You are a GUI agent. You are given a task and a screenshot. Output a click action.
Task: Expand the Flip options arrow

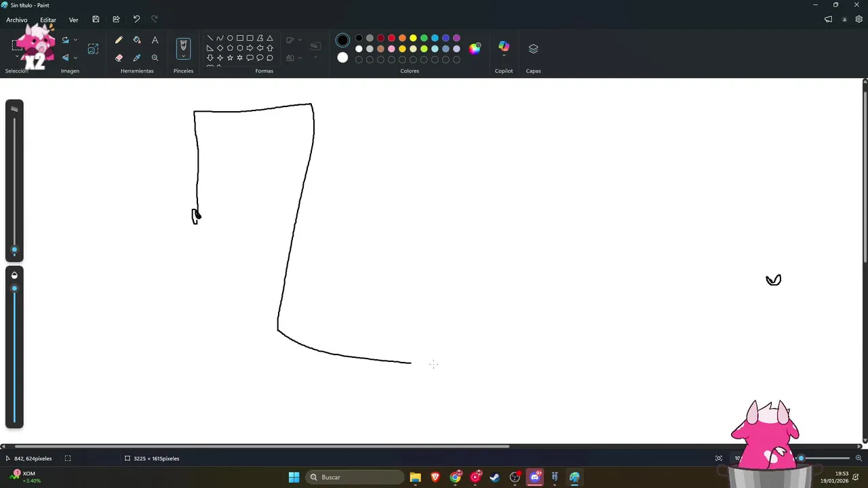pos(75,58)
